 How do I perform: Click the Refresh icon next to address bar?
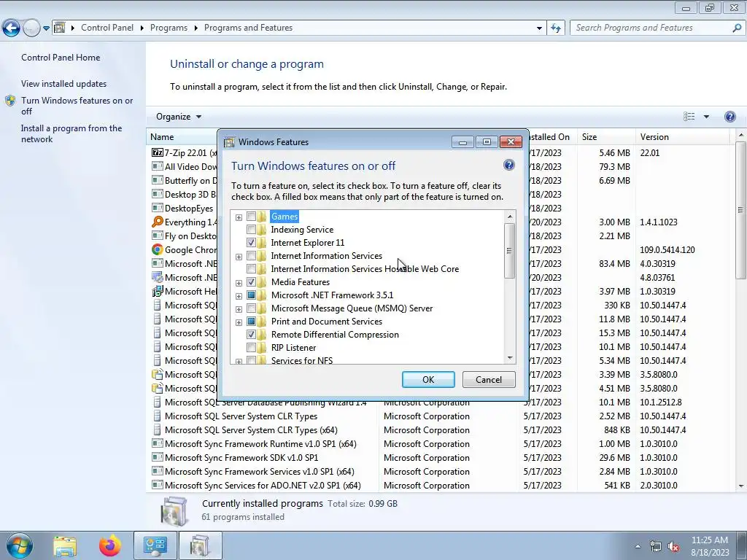555,28
